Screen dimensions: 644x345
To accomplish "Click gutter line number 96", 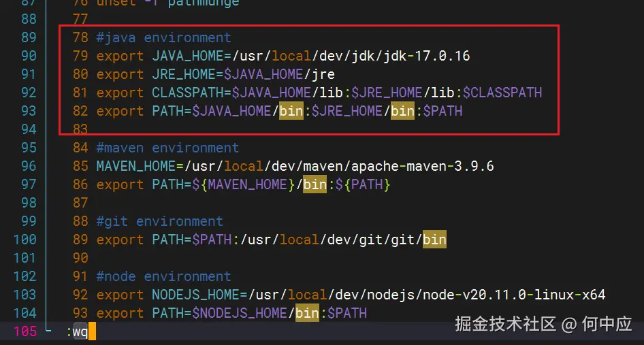I will click(29, 166).
